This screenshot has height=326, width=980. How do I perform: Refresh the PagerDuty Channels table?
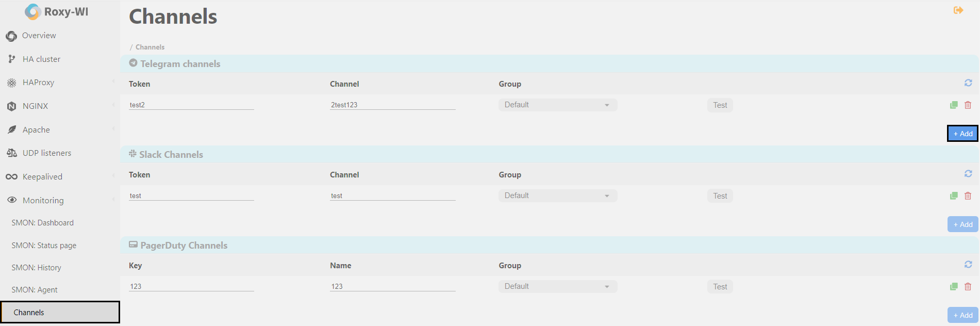968,265
